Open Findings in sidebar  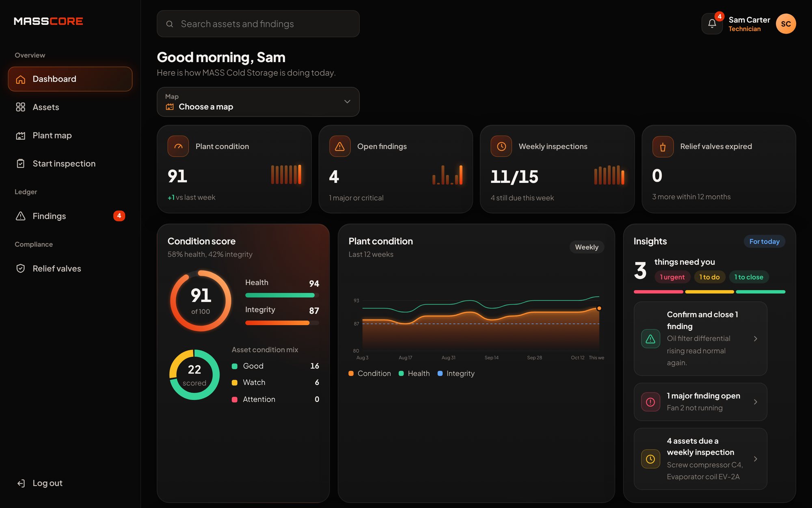70,216
